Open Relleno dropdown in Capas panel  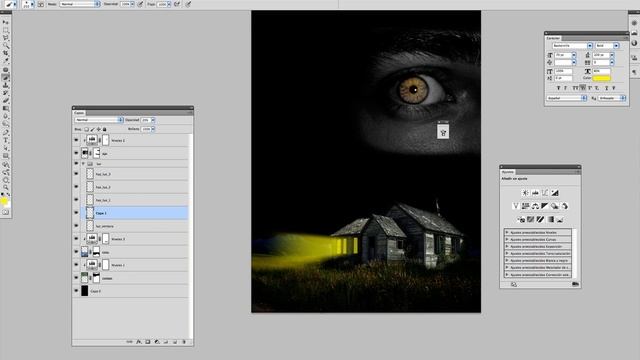coord(153,129)
